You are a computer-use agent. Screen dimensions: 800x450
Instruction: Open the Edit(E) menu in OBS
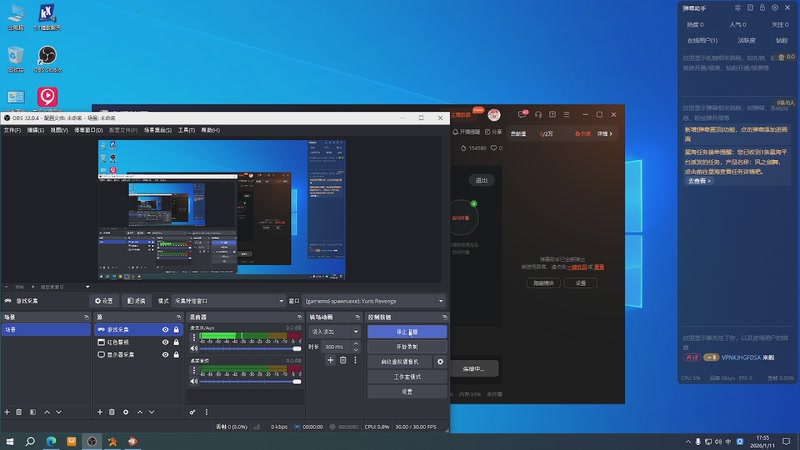click(35, 130)
